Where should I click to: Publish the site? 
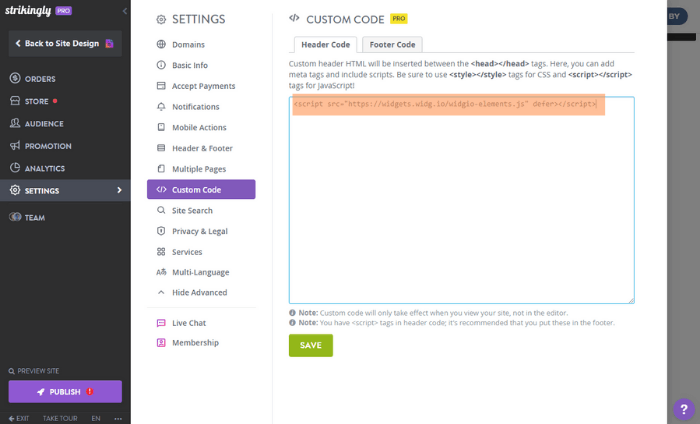click(x=65, y=391)
